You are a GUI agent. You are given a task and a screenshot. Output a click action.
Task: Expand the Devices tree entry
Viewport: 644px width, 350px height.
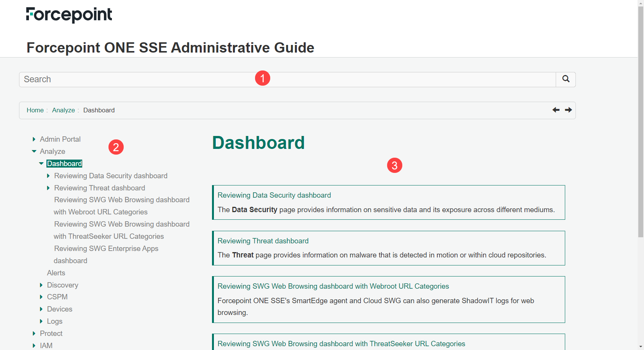pyautogui.click(x=41, y=309)
